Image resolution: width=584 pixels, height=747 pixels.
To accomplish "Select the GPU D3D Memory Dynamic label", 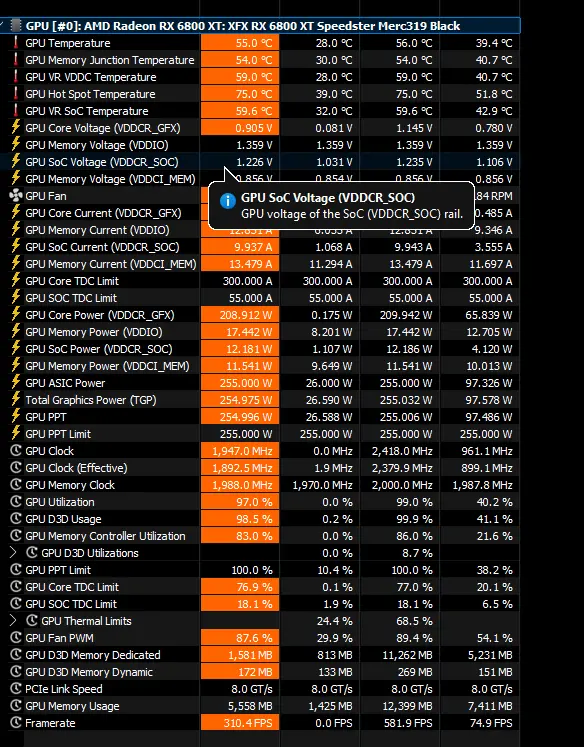I will click(x=89, y=672).
